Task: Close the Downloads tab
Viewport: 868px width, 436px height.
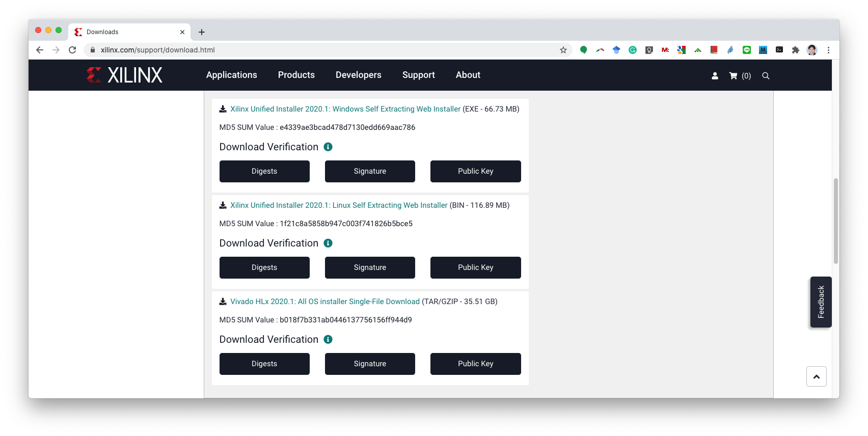Action: tap(182, 32)
